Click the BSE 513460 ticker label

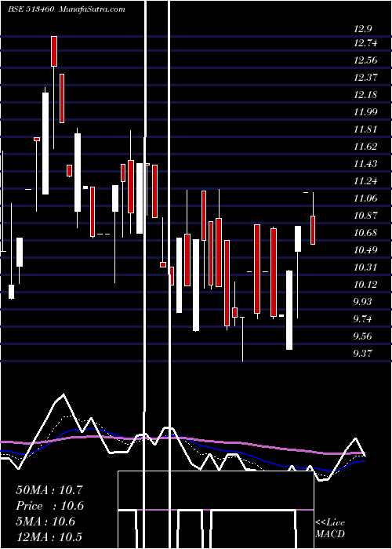click(x=31, y=9)
